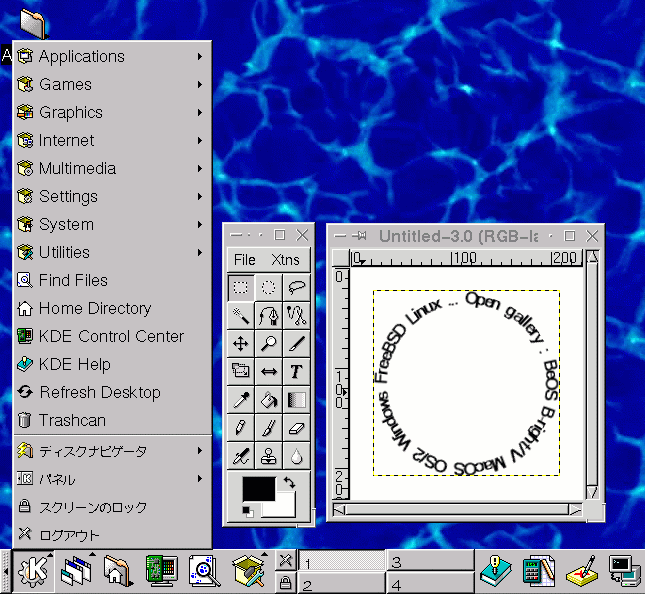Open the Xtns menu in GIMP toolbox
The width and height of the screenshot is (645, 594).
[285, 260]
